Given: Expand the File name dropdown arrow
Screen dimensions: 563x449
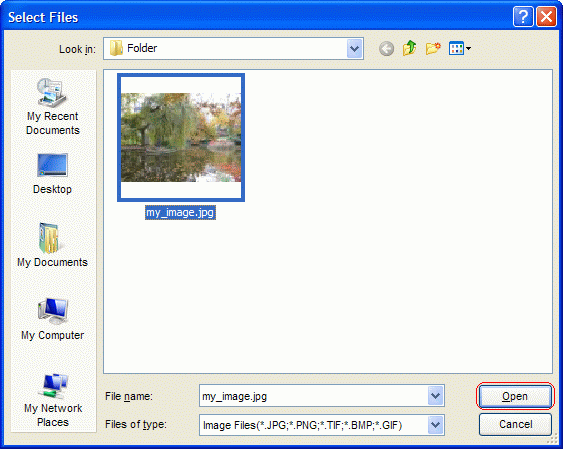Looking at the screenshot, I should pyautogui.click(x=436, y=396).
